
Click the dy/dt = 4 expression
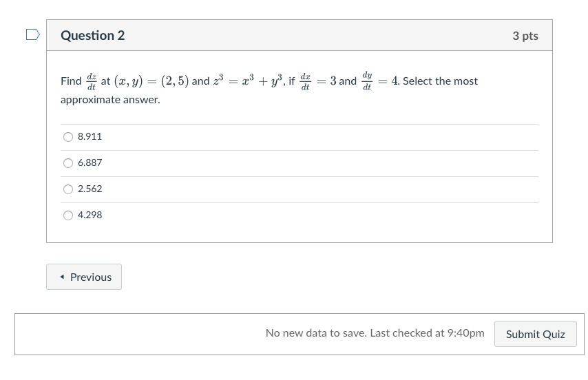click(x=380, y=81)
